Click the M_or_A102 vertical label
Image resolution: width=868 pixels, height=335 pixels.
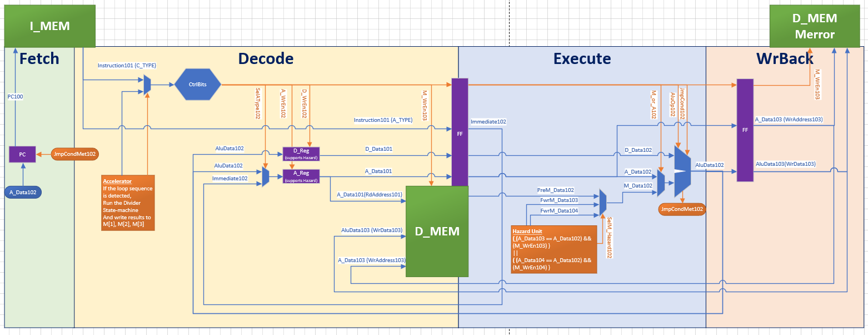(654, 105)
